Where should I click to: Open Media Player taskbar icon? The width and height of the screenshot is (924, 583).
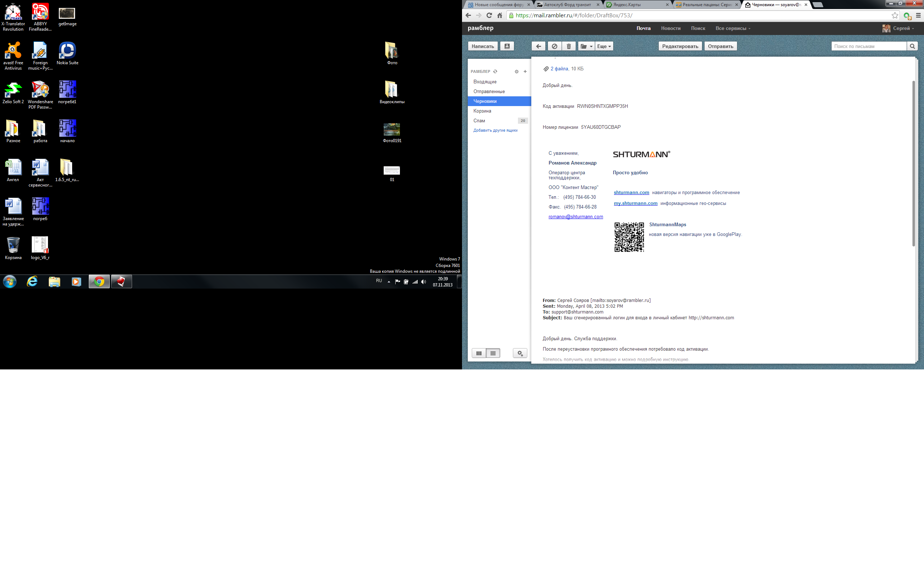77,281
